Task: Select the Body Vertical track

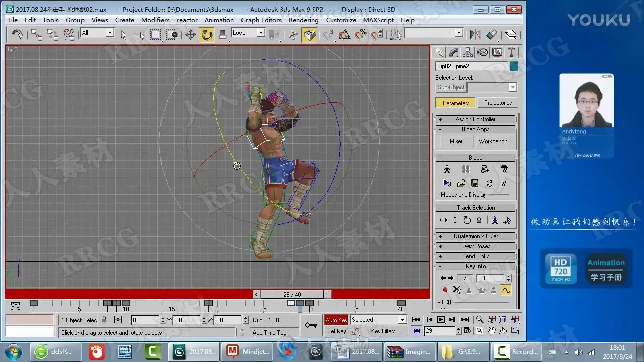Action: (455, 220)
